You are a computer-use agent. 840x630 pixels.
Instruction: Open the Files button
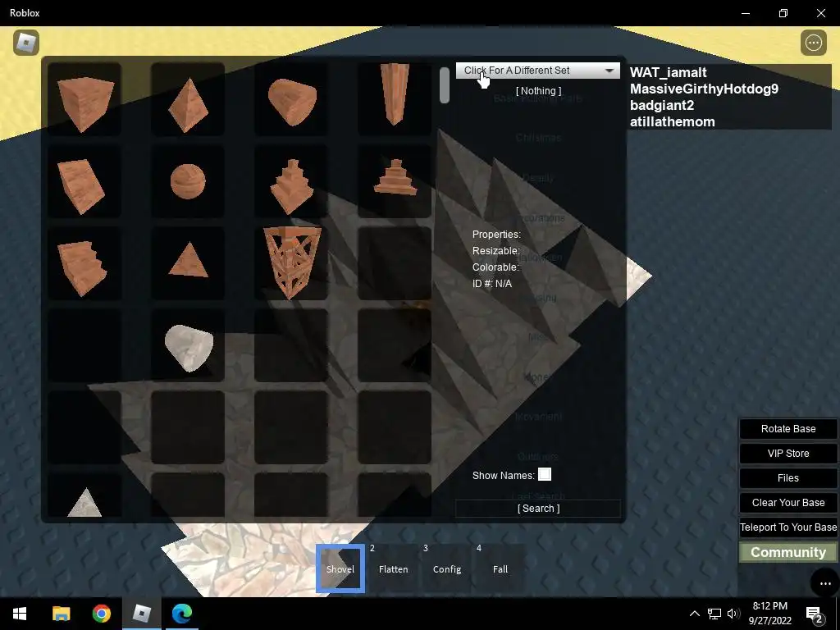click(x=788, y=478)
